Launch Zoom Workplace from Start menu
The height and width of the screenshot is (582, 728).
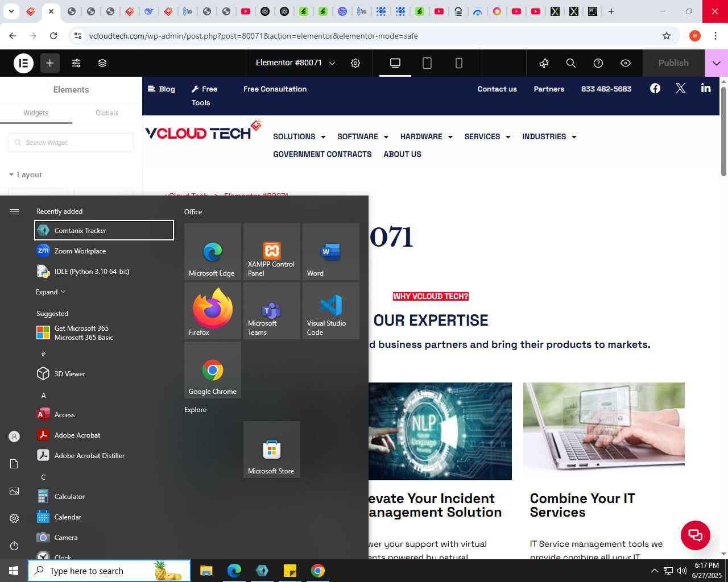tap(104, 251)
